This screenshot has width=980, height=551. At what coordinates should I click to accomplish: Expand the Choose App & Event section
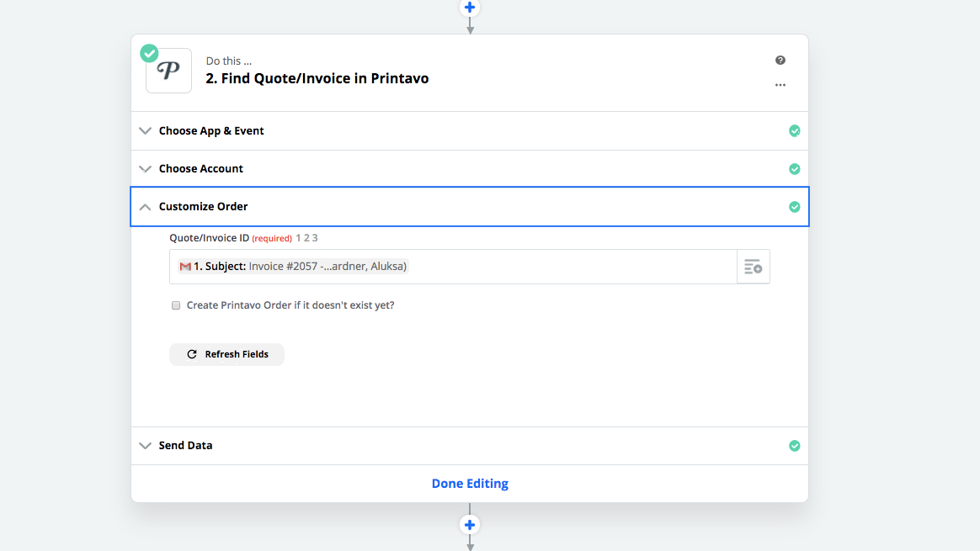[x=470, y=130]
